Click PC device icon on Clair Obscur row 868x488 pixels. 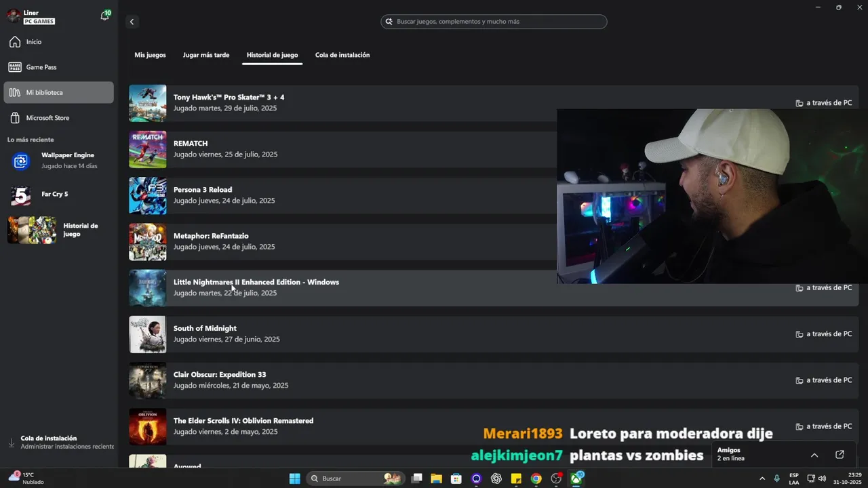(x=800, y=380)
